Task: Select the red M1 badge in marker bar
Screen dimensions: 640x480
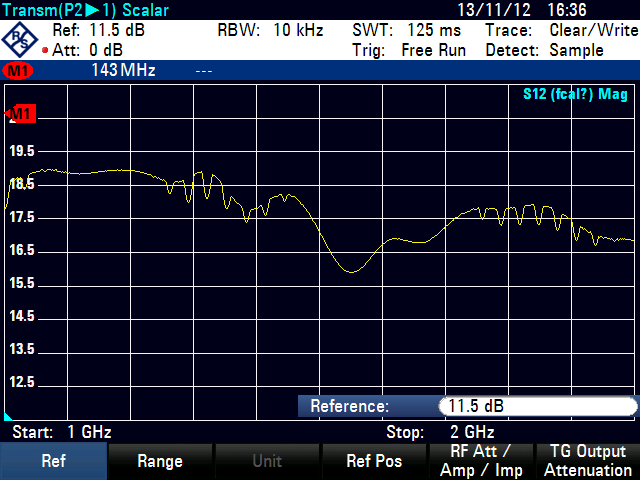Action: [x=18, y=71]
